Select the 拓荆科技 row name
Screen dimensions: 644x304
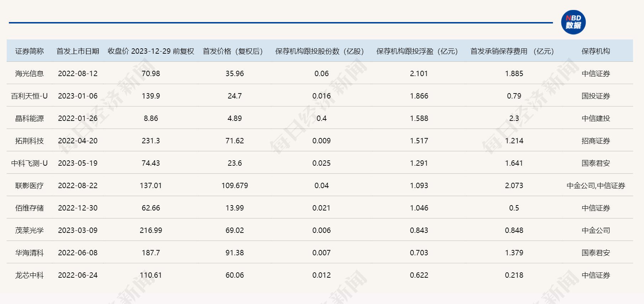pyautogui.click(x=30, y=141)
